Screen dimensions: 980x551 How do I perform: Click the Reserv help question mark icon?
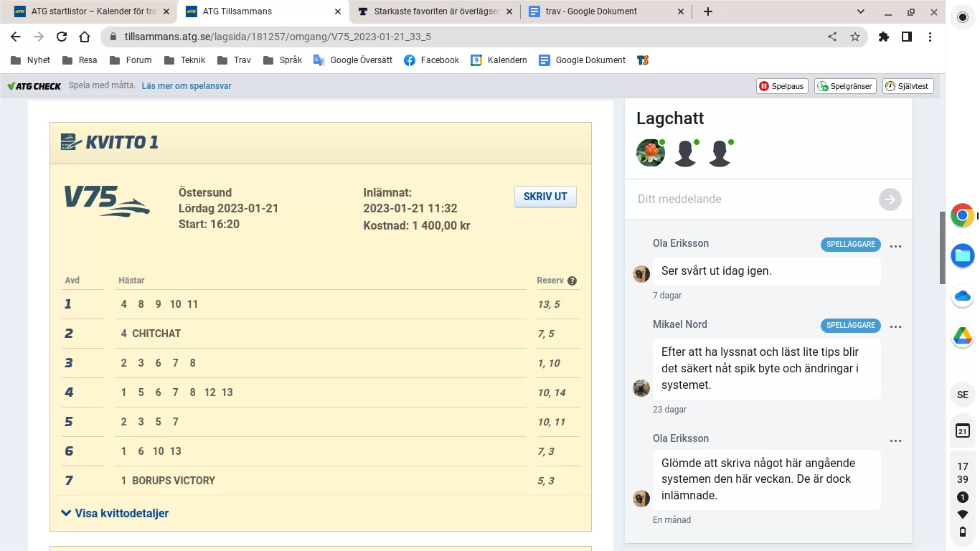click(x=572, y=281)
